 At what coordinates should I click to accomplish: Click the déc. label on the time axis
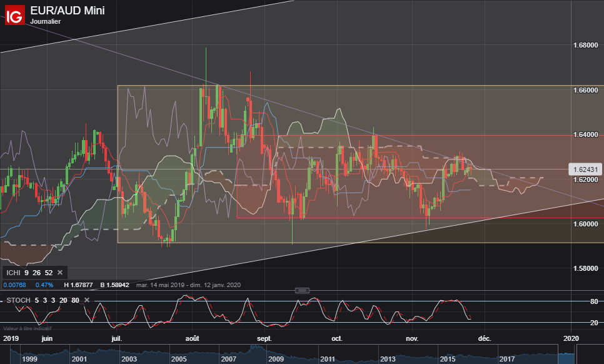pos(485,338)
